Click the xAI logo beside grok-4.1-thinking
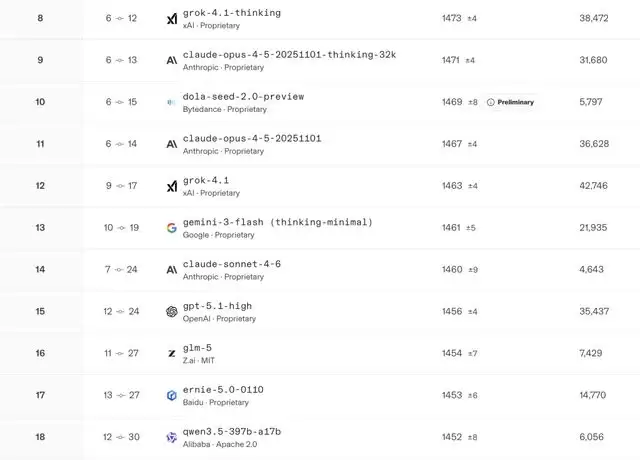This screenshot has width=640, height=460. pyautogui.click(x=172, y=19)
